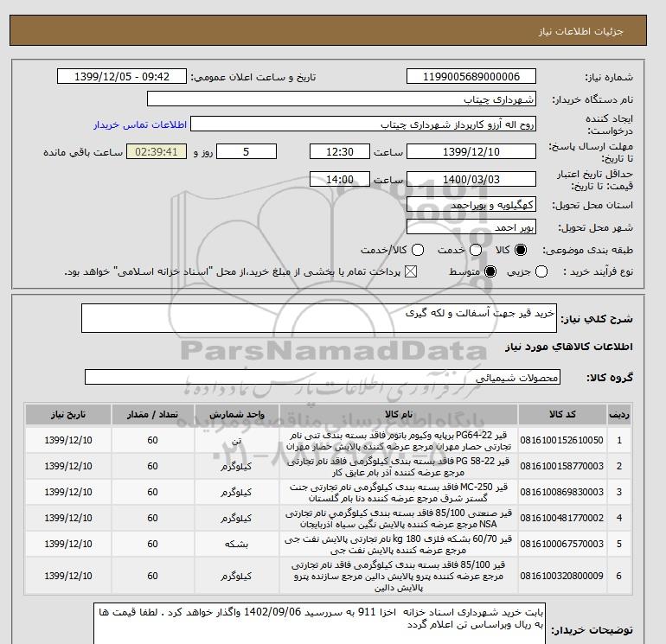Toggle the Islamic treasury payment checkbox
The height and width of the screenshot is (644, 666).
(x=411, y=271)
